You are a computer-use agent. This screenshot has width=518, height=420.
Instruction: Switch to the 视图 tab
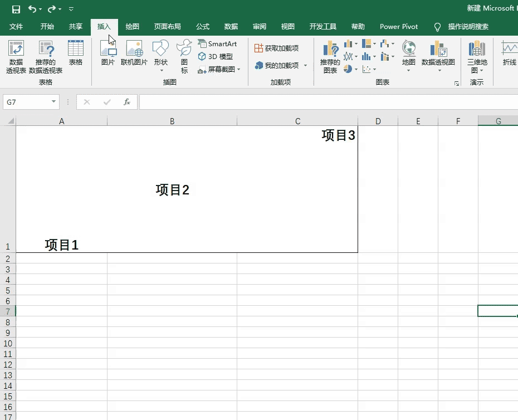tap(287, 26)
